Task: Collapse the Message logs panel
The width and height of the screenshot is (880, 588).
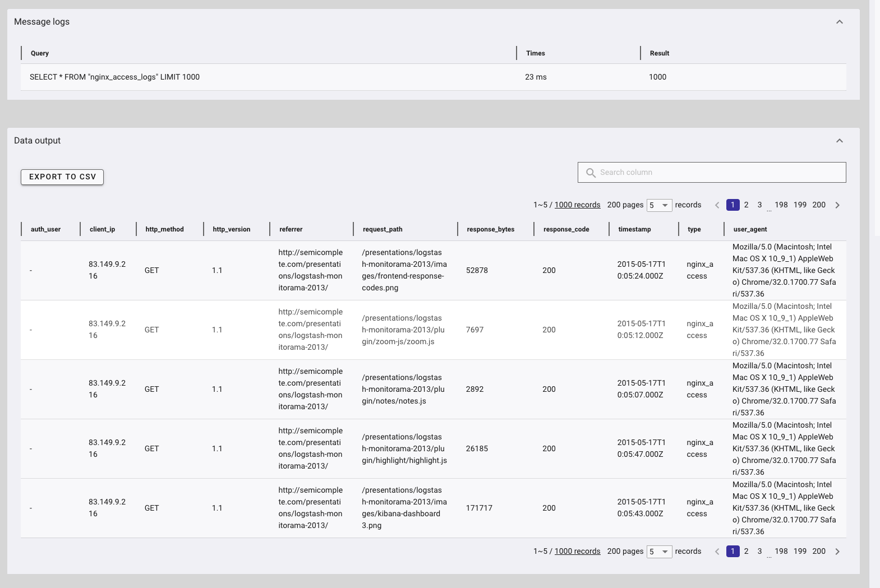Action: pyautogui.click(x=840, y=22)
